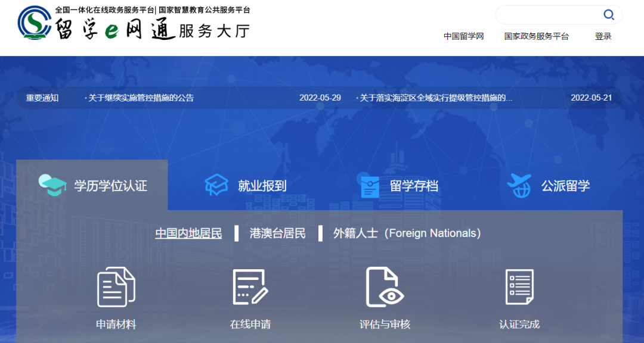
Task: Click the graduation cap icon for 学历学位认证
Action: (x=52, y=185)
